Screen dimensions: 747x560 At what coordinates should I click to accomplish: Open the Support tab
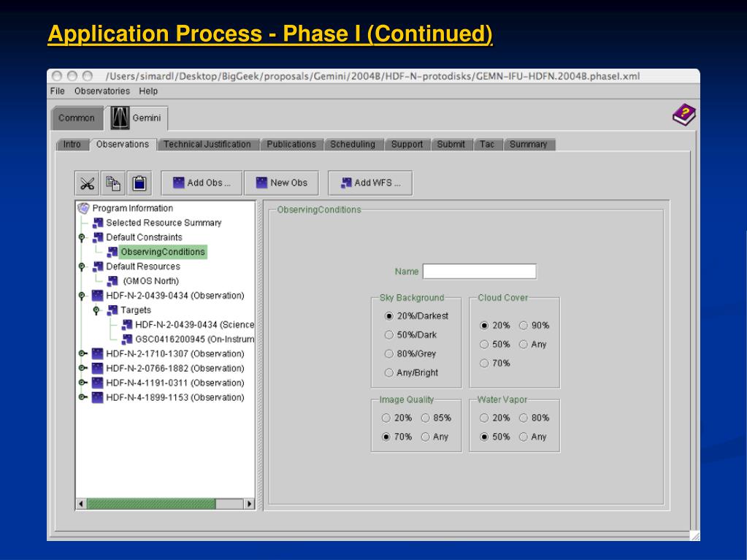click(x=407, y=145)
